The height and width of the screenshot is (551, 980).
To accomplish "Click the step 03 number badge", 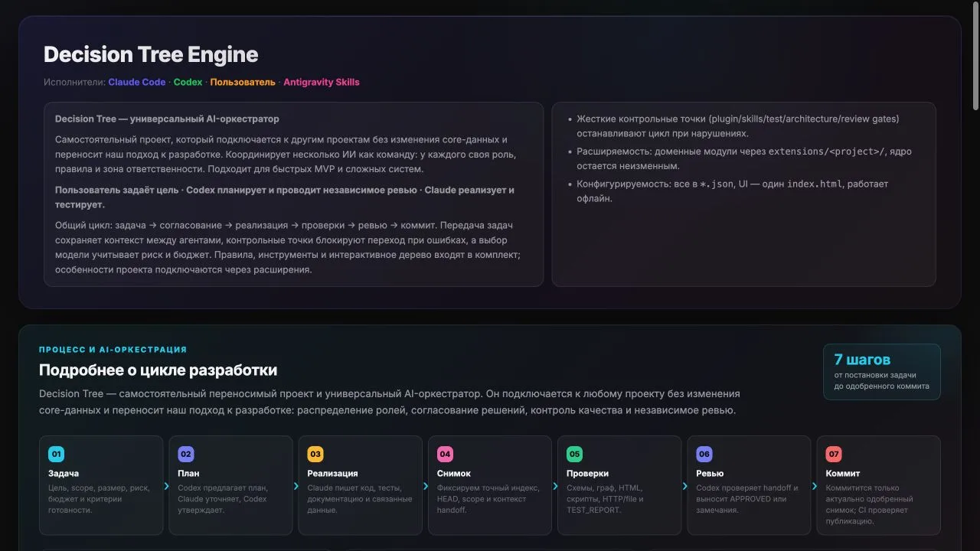I will click(x=315, y=454).
